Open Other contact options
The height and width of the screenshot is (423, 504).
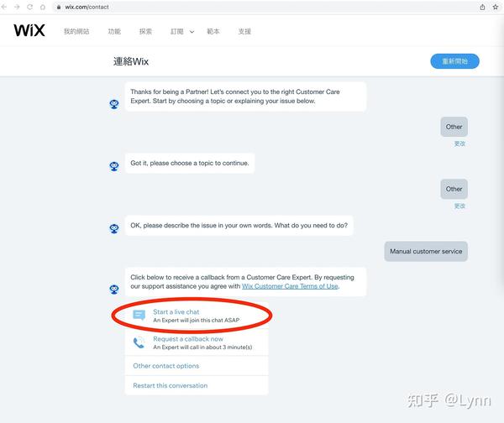(197, 366)
